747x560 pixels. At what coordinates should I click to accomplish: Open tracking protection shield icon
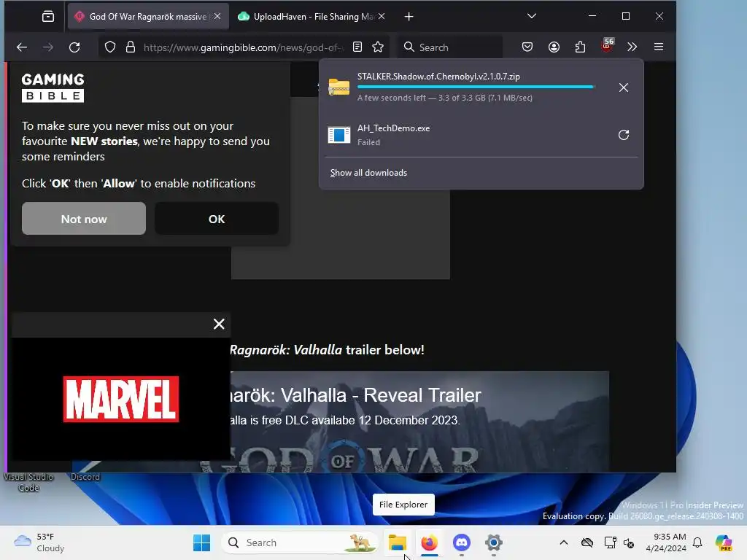(x=110, y=47)
